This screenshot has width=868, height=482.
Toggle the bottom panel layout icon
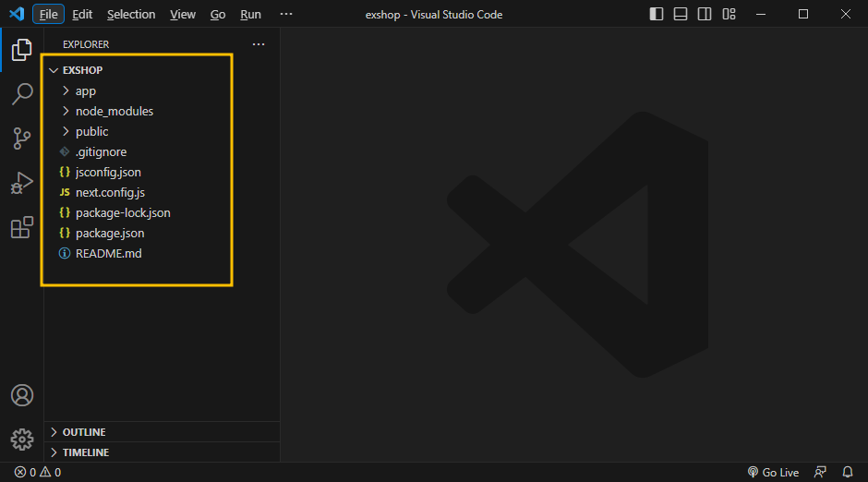pyautogui.click(x=681, y=14)
